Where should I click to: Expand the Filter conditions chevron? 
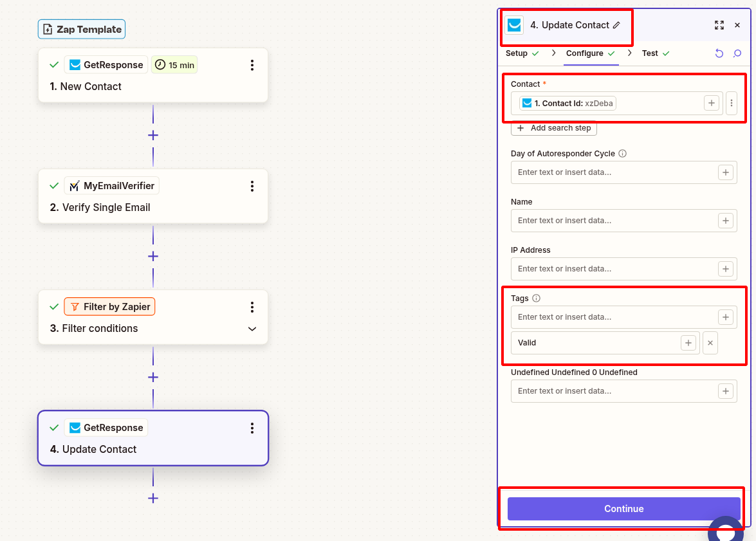click(x=252, y=328)
